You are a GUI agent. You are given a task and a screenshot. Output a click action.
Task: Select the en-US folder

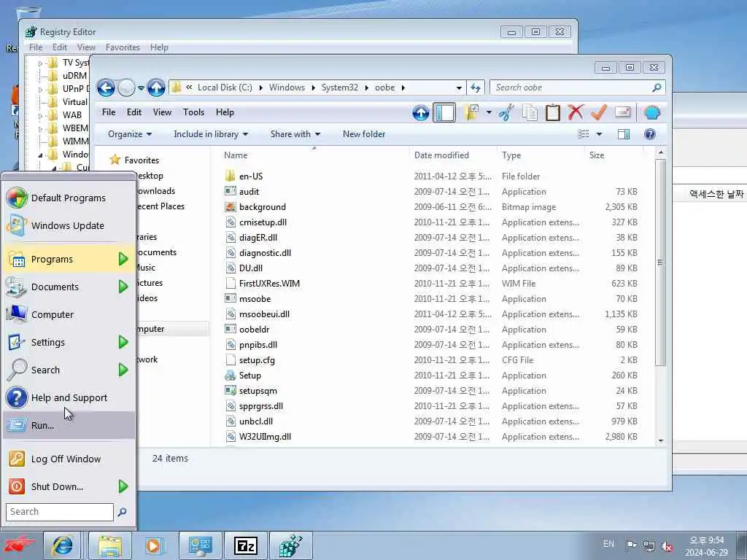(x=251, y=176)
